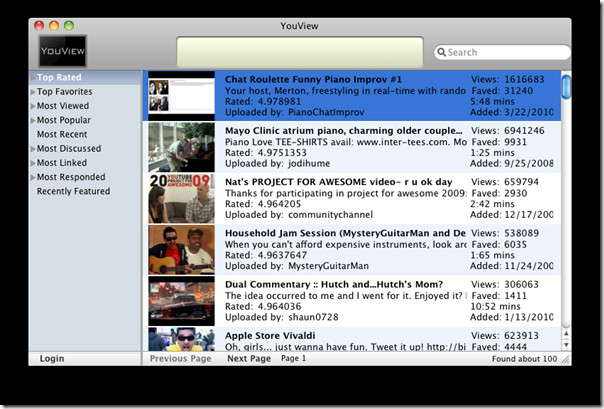Screen dimensions: 604x409
Task: Click 'Found about 100' status text
Action: (x=524, y=359)
